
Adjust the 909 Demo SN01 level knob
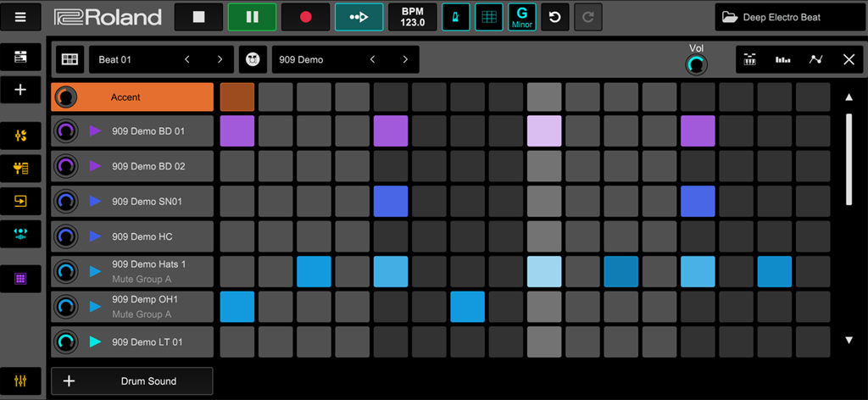click(66, 202)
